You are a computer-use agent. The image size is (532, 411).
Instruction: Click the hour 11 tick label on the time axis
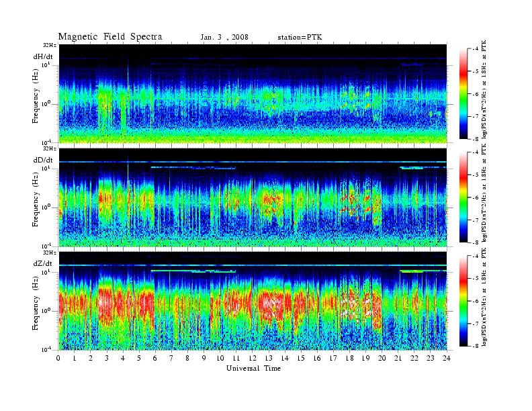(236, 358)
